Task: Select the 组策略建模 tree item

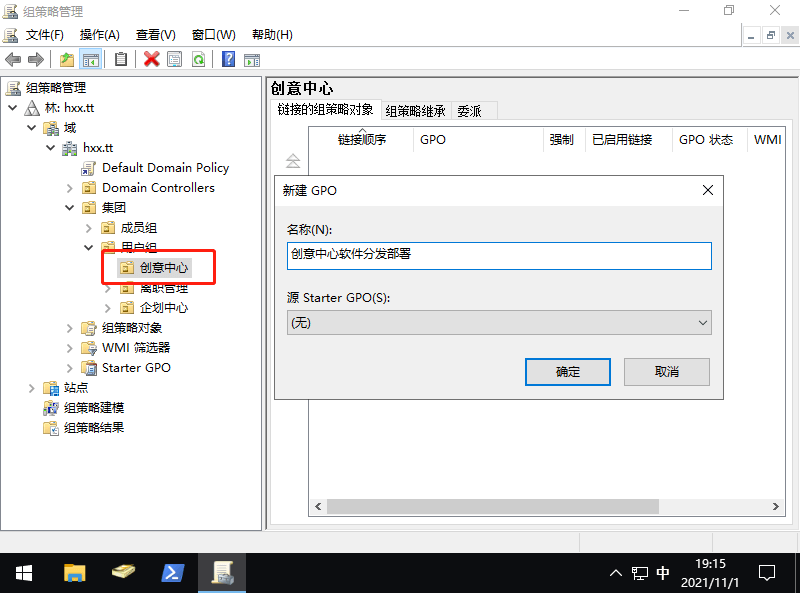Action: tap(94, 408)
